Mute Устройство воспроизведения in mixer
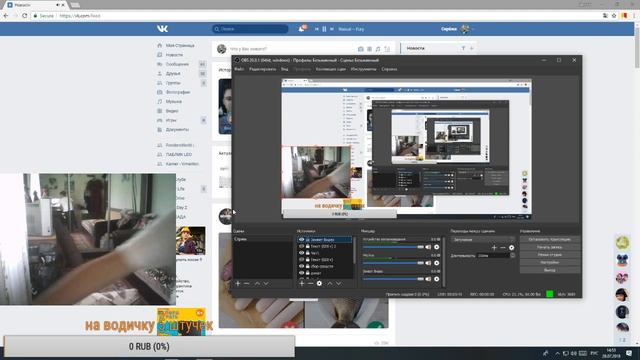 click(x=428, y=247)
